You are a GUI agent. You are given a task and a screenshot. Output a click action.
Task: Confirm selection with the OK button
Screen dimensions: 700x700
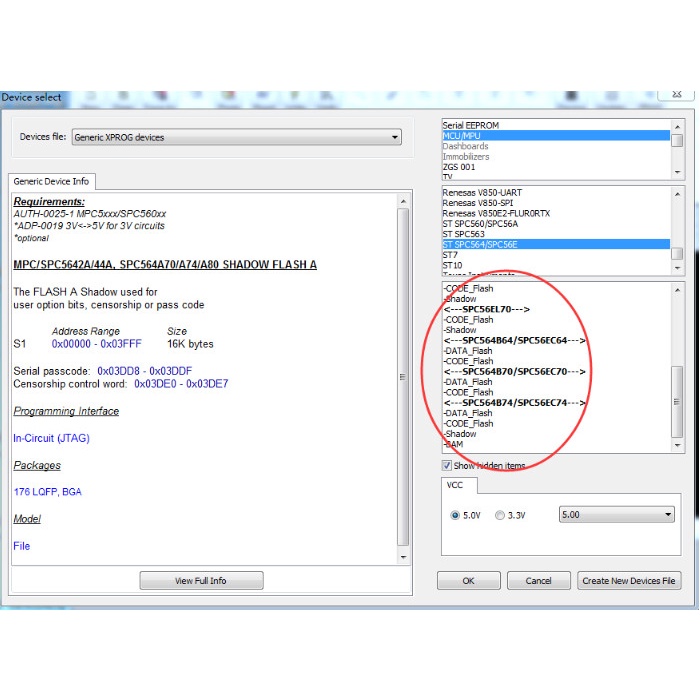coord(468,580)
